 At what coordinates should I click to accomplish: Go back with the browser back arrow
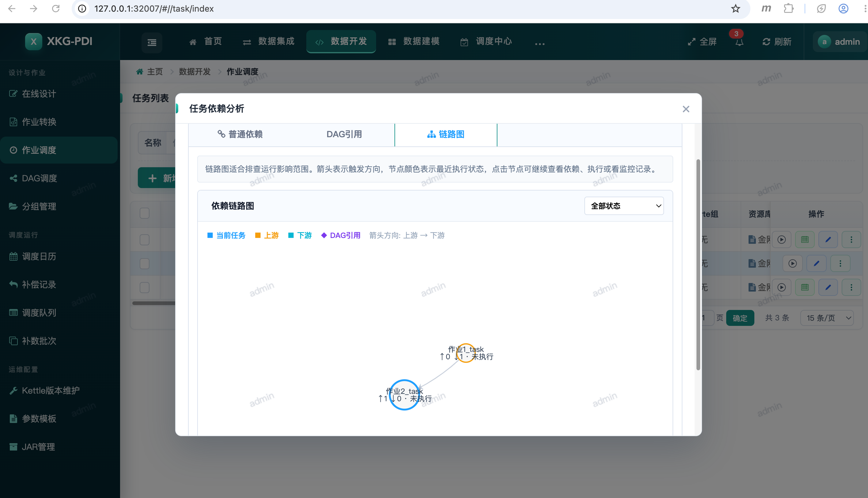tap(12, 9)
